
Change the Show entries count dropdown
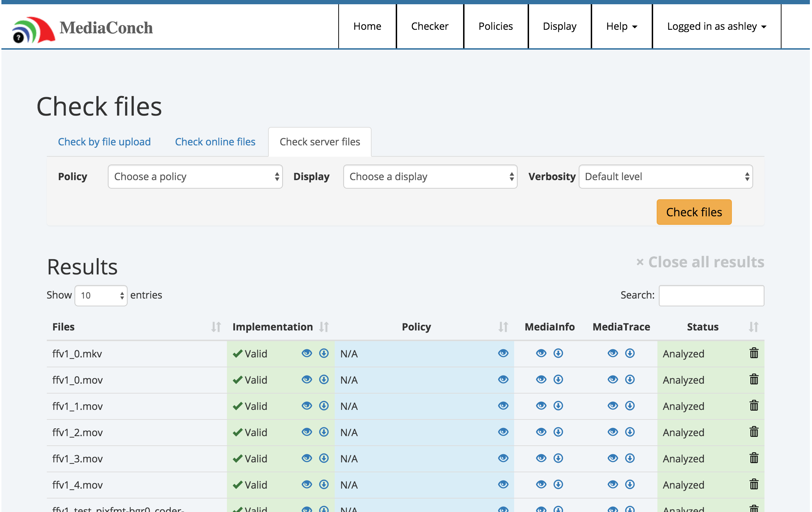point(101,295)
